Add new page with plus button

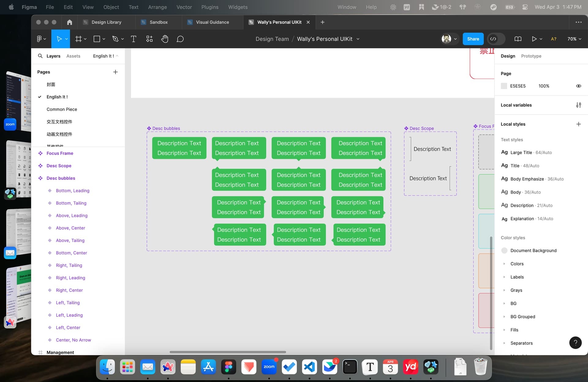[x=115, y=72]
